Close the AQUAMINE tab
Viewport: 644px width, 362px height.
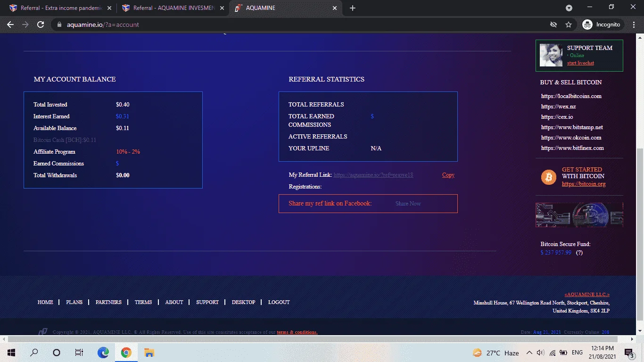coord(335,8)
